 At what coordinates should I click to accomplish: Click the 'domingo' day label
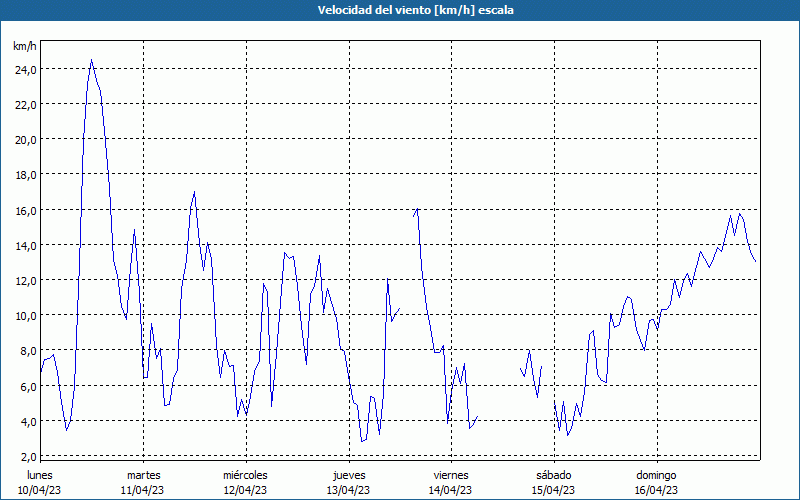click(656, 475)
